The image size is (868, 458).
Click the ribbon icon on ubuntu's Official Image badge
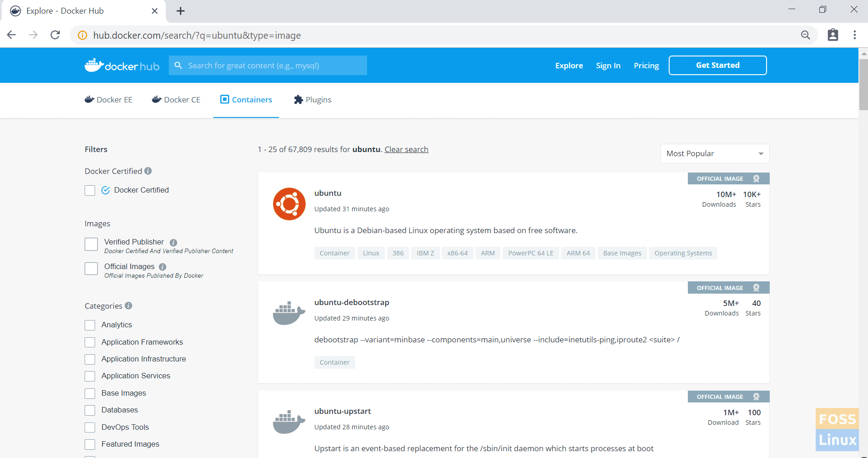coord(756,178)
